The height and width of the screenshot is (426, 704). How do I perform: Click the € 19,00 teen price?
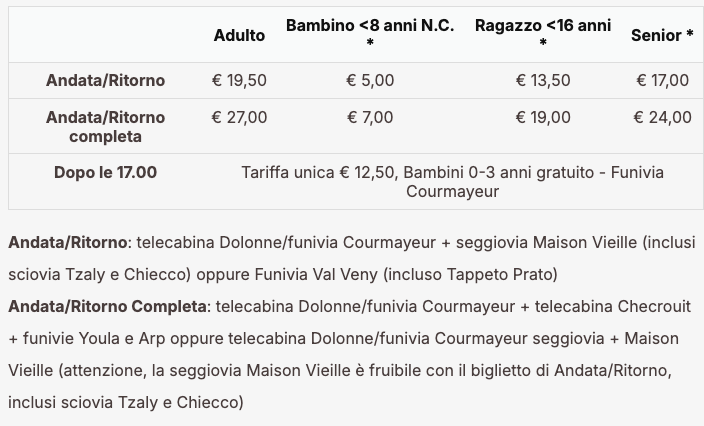click(x=542, y=117)
